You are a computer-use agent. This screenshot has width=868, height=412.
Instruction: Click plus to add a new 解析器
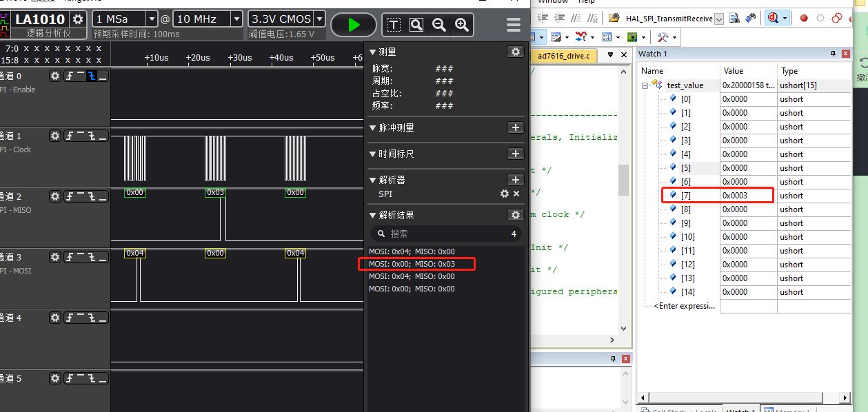tap(515, 179)
